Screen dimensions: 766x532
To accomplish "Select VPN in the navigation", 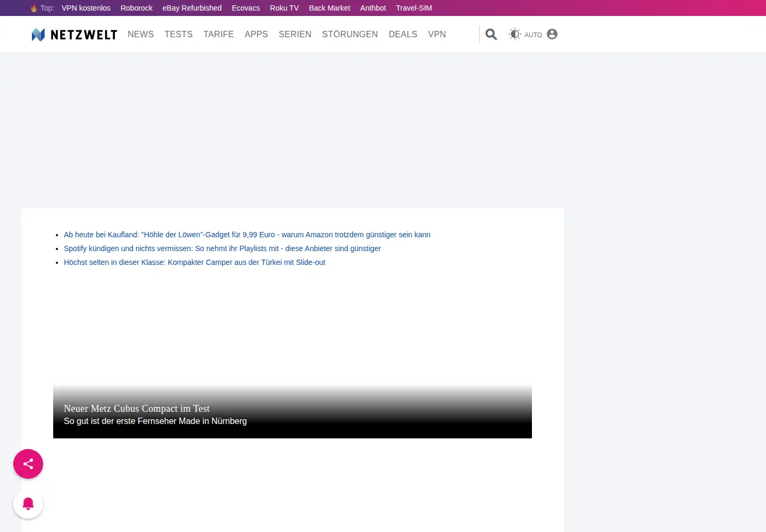I will 437,34.
